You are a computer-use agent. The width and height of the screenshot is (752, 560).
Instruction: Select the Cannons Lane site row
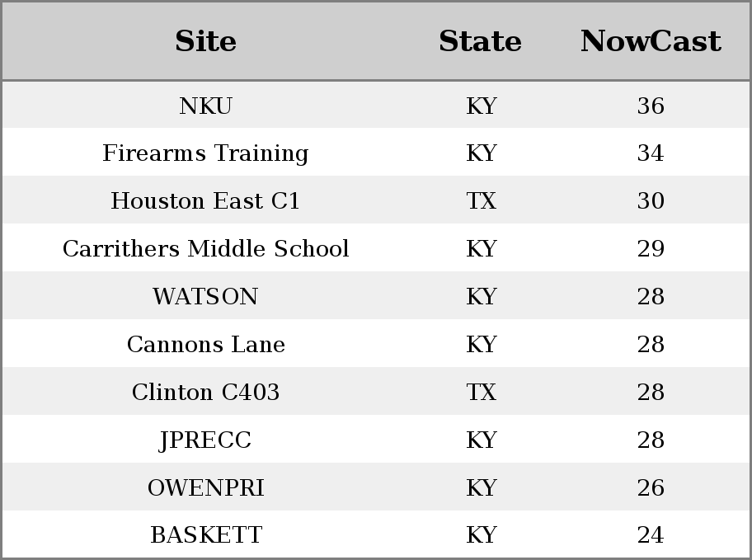pyautogui.click(x=376, y=344)
